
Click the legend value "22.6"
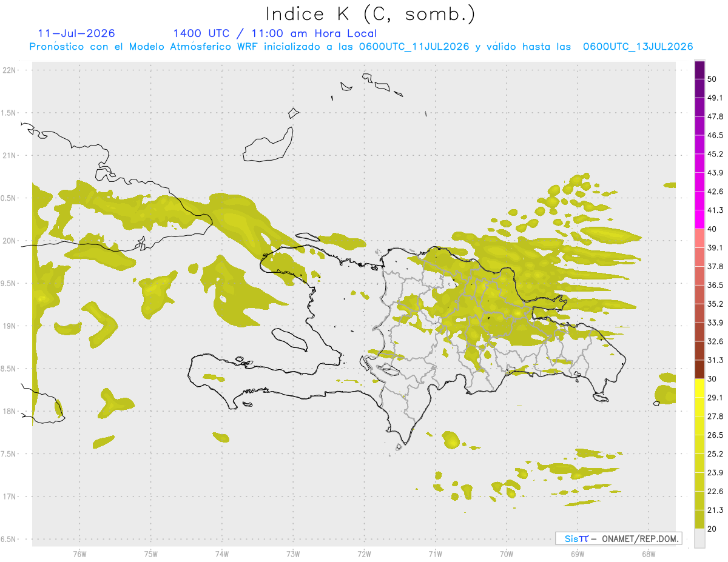coord(716,492)
